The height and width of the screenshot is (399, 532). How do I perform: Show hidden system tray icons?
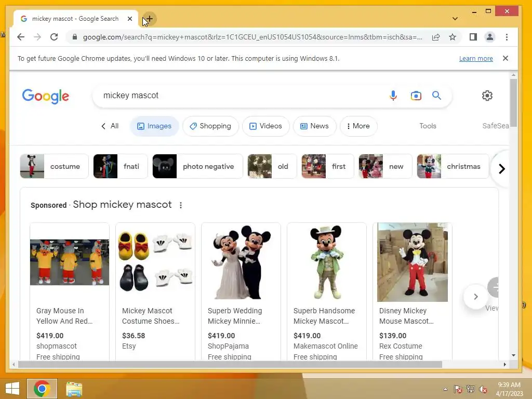click(x=445, y=389)
